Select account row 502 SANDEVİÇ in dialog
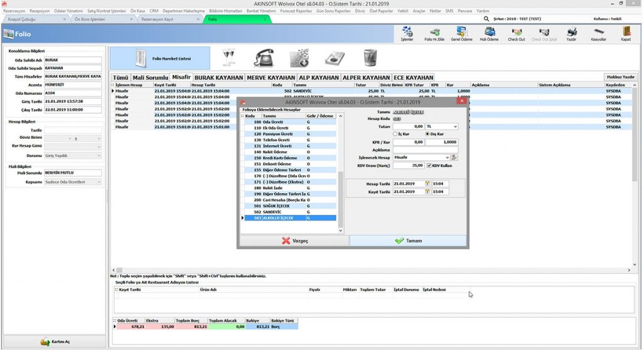The image size is (644, 350). [291, 212]
